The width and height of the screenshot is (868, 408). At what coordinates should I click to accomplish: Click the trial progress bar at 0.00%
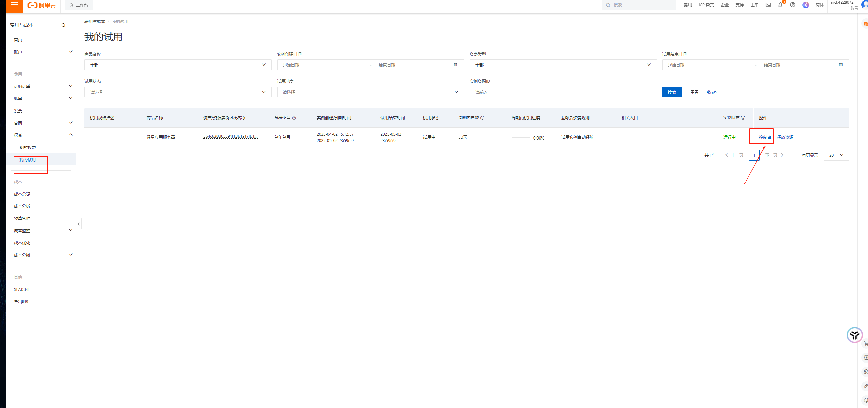[x=521, y=138]
